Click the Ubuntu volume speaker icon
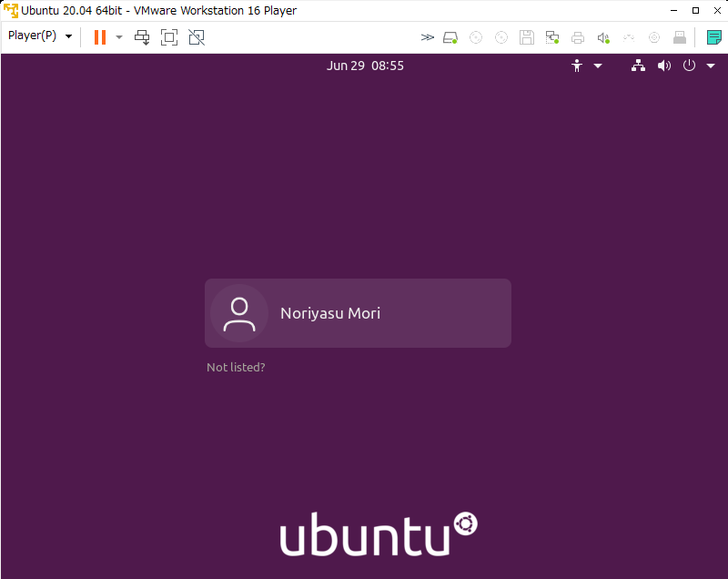 pos(664,66)
